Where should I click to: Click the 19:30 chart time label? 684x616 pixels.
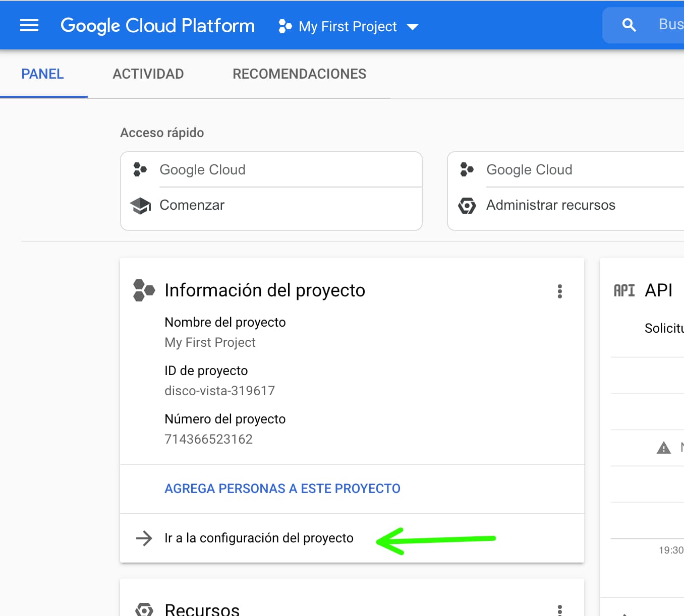click(671, 550)
